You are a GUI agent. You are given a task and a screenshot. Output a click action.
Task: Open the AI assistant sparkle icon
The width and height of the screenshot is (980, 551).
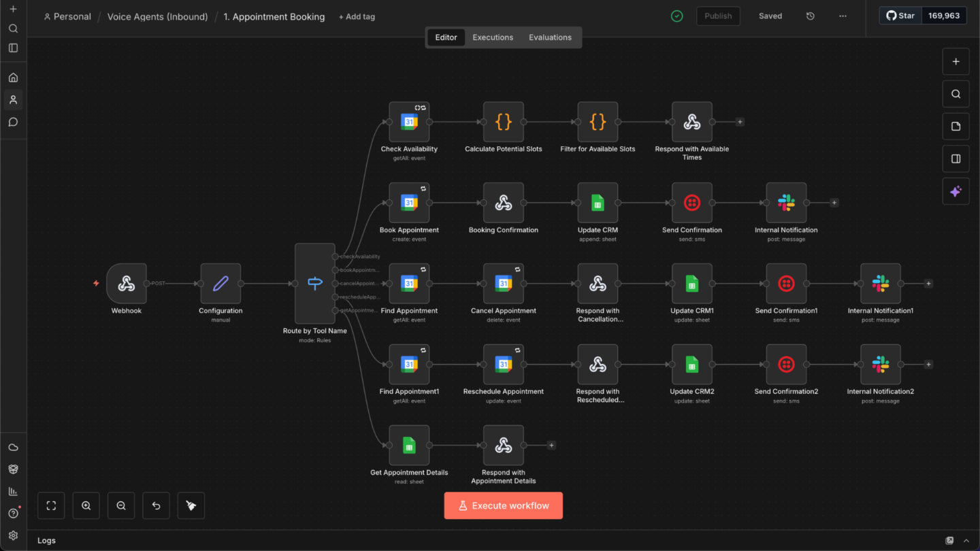tap(955, 192)
